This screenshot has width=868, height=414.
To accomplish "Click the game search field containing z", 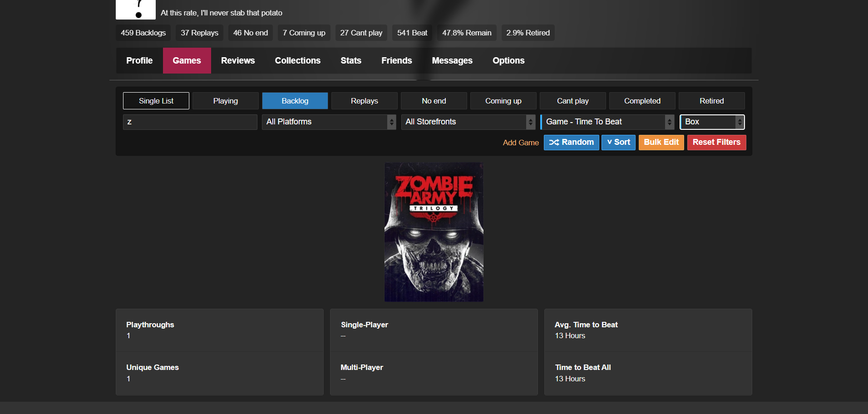I will (190, 122).
